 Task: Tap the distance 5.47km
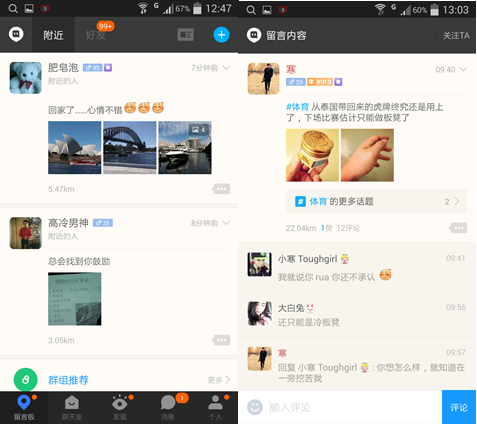pos(61,189)
